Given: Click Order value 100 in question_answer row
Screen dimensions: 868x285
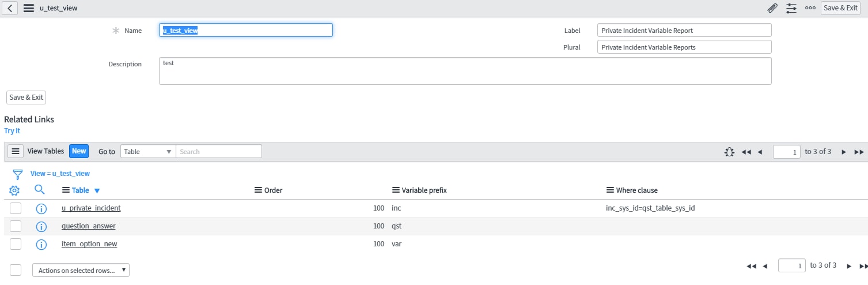Looking at the screenshot, I should pos(378,226).
